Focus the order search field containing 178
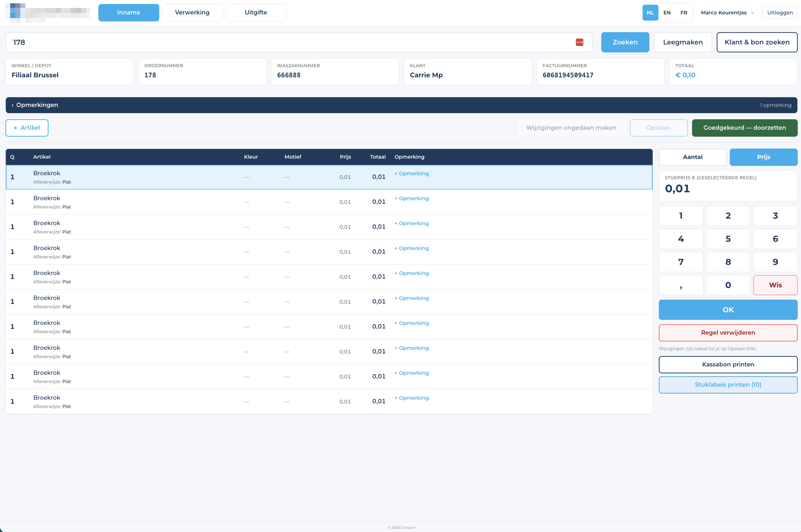The width and height of the screenshot is (801, 532). click(x=299, y=42)
